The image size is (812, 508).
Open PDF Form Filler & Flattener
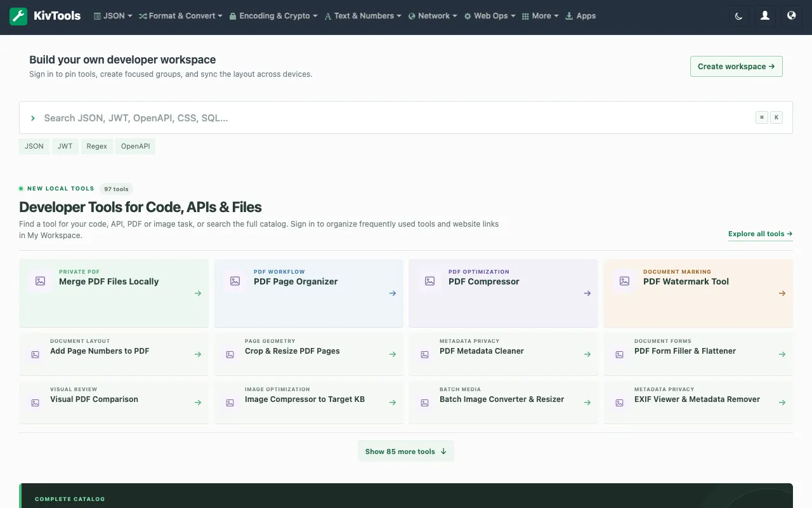(698, 354)
